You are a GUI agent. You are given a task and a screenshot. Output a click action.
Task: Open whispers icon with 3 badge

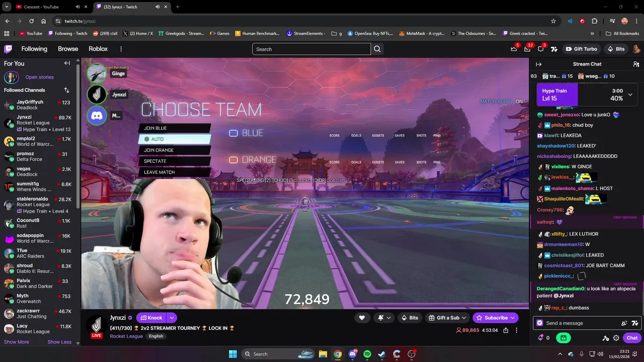pyautogui.click(x=541, y=49)
